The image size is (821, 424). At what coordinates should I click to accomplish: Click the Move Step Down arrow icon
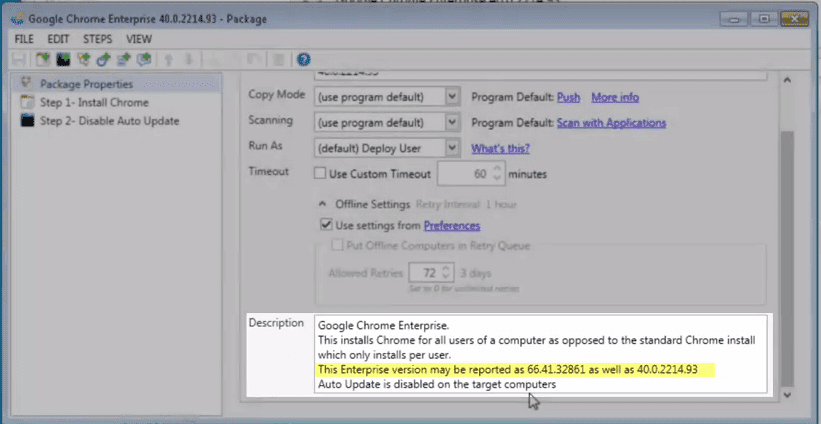[190, 60]
